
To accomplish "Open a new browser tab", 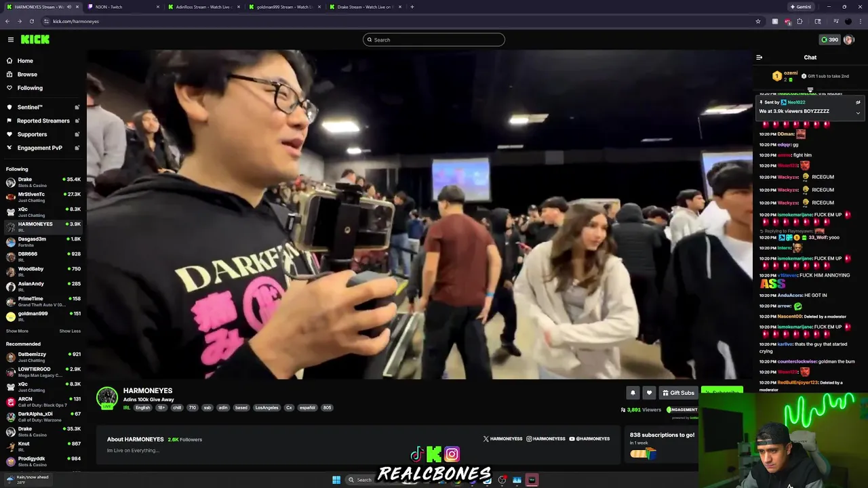I will tap(412, 7).
